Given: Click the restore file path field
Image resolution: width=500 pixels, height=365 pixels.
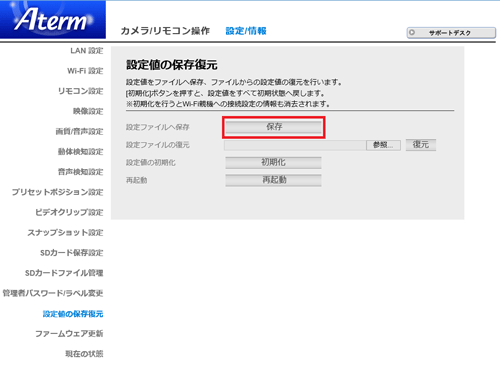Looking at the screenshot, I should click(x=295, y=145).
